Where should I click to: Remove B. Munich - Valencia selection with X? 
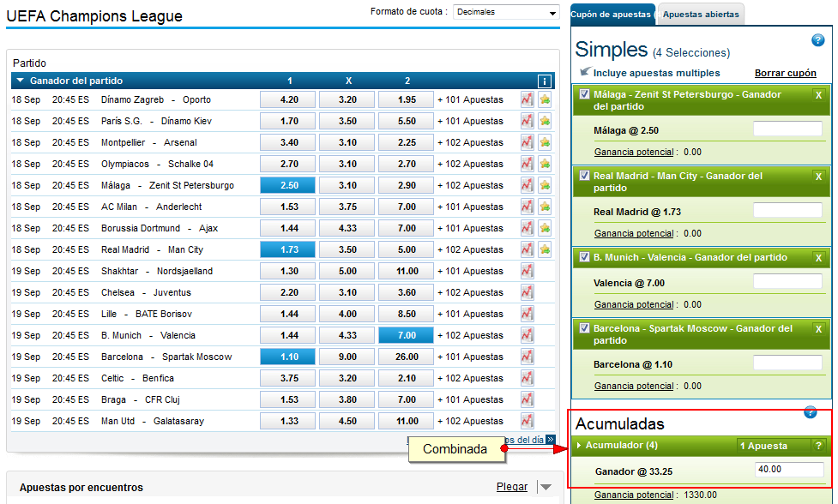pos(817,258)
